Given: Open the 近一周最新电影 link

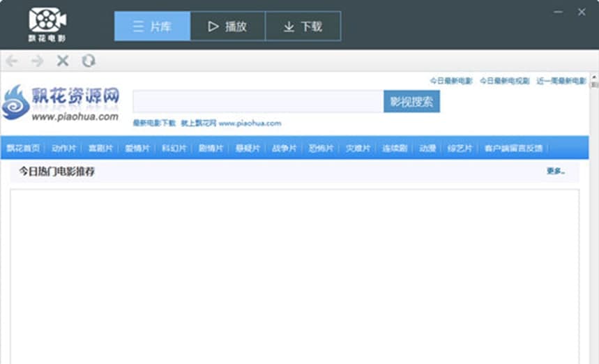Looking at the screenshot, I should 561,81.
